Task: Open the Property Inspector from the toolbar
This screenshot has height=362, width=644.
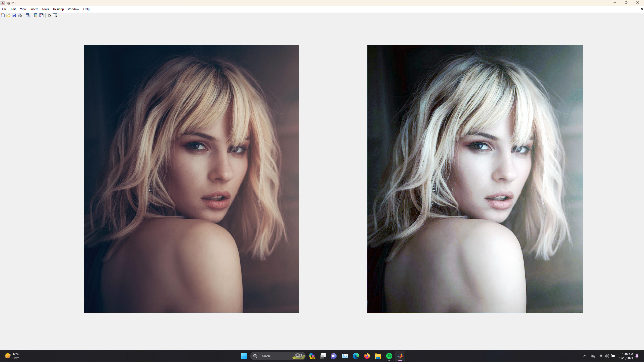Action: click(55, 15)
